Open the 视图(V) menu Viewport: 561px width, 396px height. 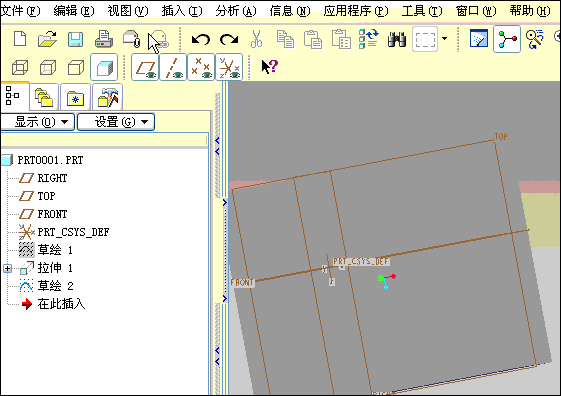tap(128, 11)
